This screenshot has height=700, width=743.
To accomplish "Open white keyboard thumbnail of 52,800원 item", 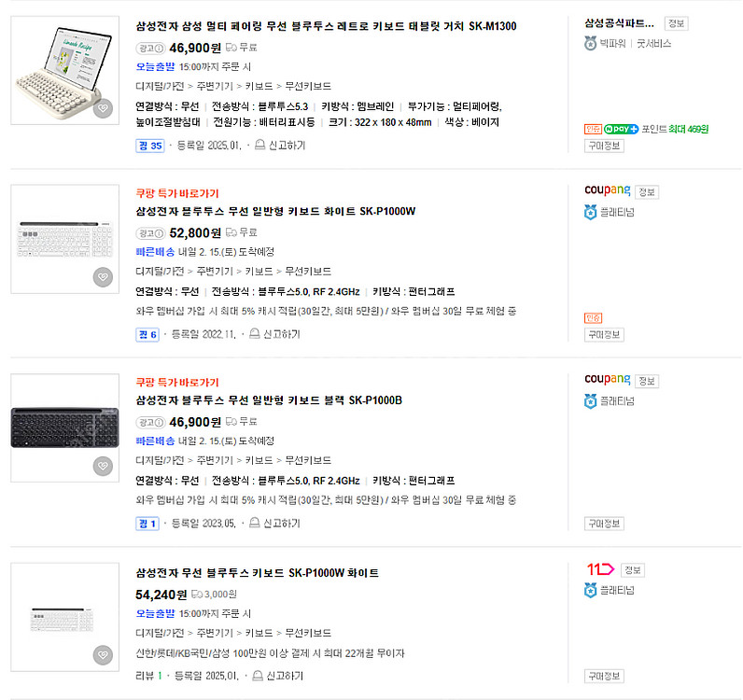I will (x=65, y=239).
